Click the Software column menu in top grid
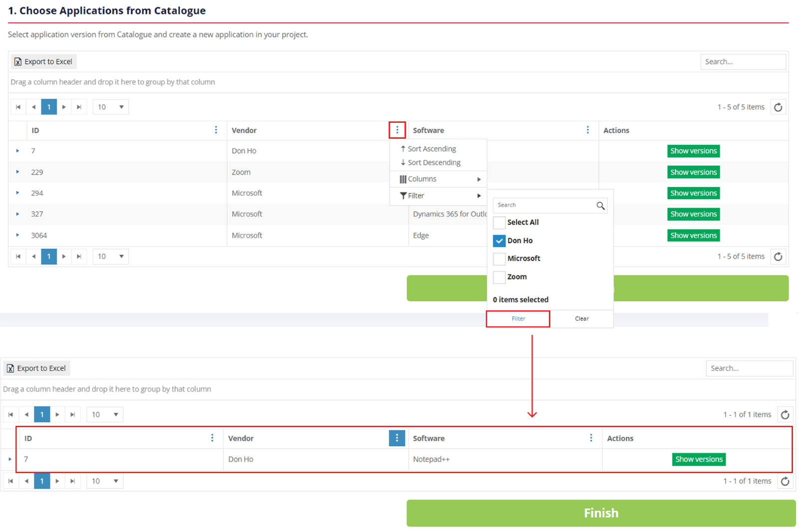Viewport: 799px width, 532px height. pyautogui.click(x=587, y=130)
